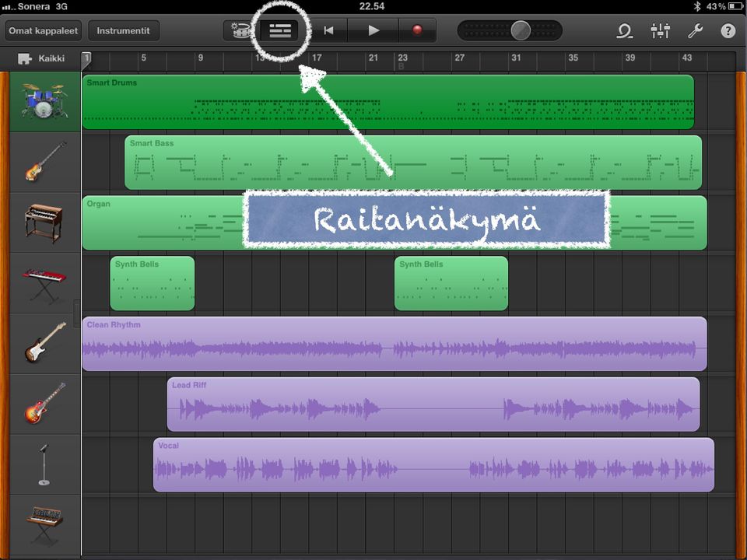Select the drum kit track header
The height and width of the screenshot is (560, 747).
[45, 101]
